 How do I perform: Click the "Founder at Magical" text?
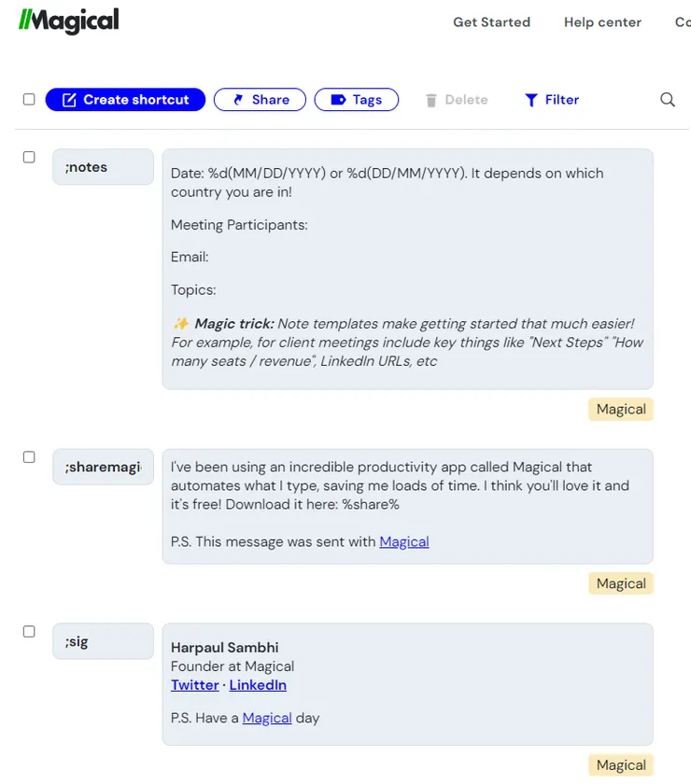coord(233,666)
